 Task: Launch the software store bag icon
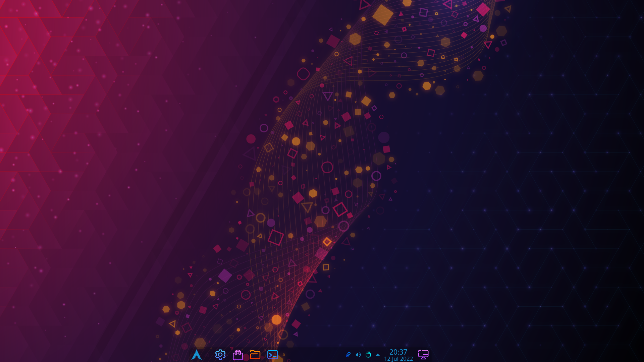pyautogui.click(x=238, y=355)
